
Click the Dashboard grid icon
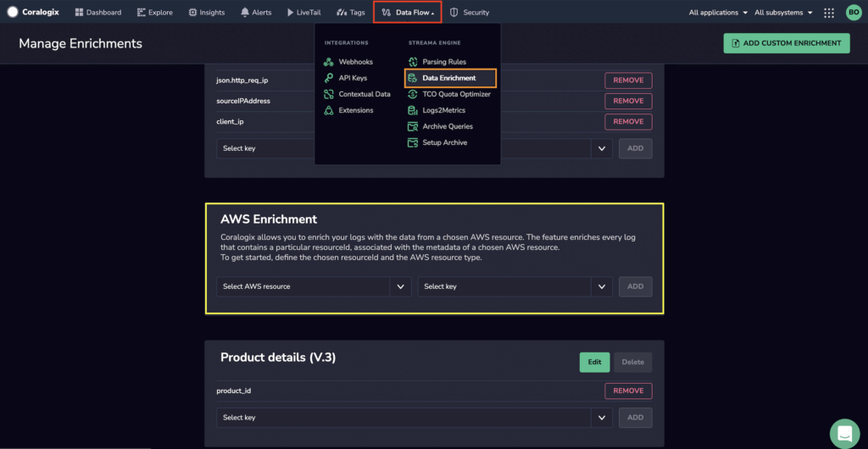coord(79,12)
